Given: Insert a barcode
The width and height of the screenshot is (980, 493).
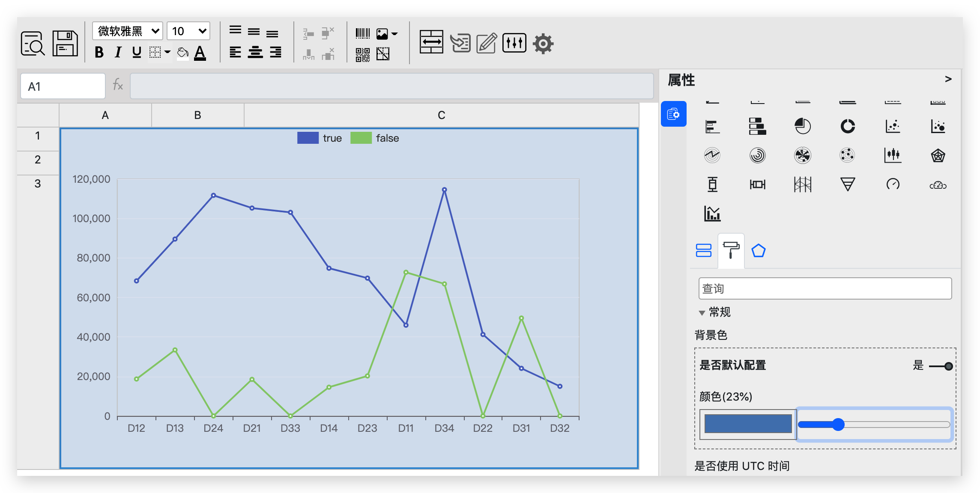Looking at the screenshot, I should tap(363, 33).
